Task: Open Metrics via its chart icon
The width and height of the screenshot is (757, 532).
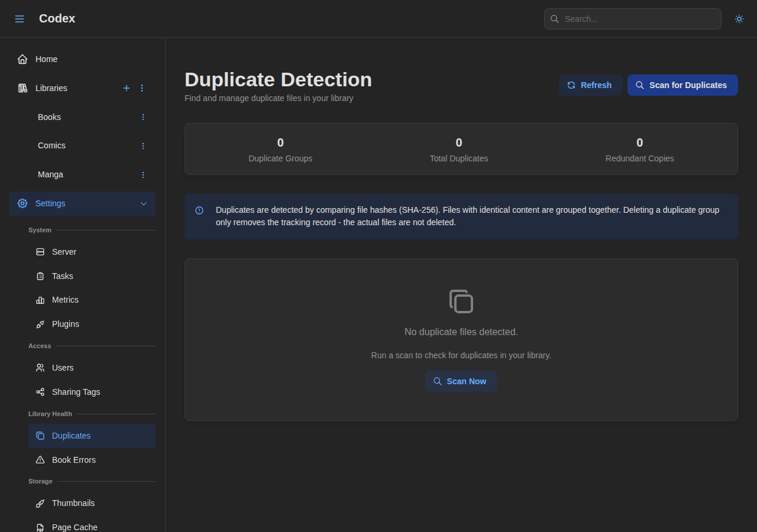Action: pyautogui.click(x=40, y=300)
